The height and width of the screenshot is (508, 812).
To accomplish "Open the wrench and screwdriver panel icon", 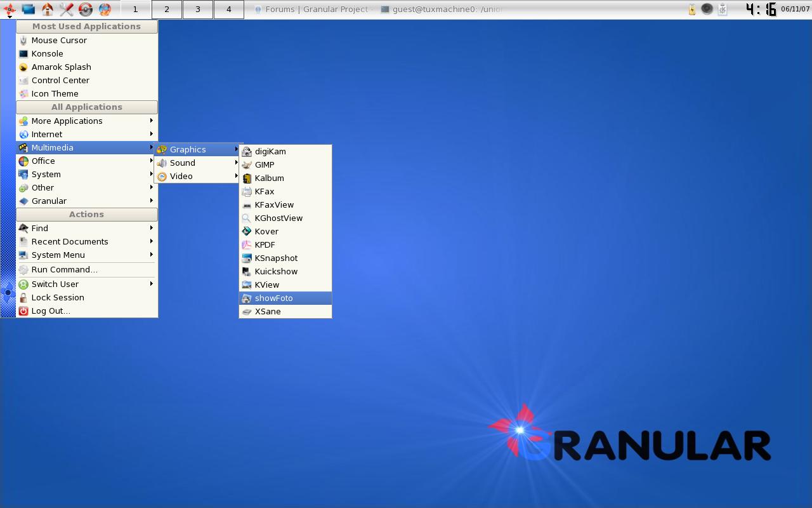I will [67, 10].
